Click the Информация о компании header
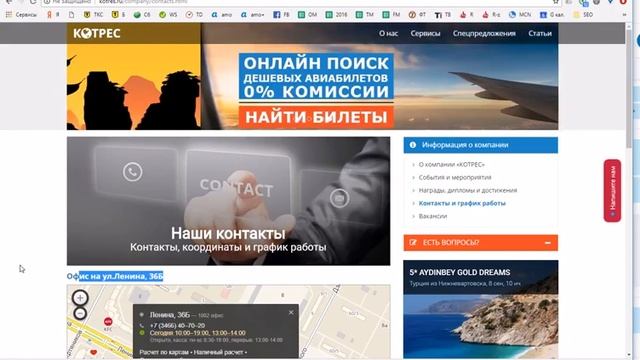640x360 pixels. tap(480, 145)
